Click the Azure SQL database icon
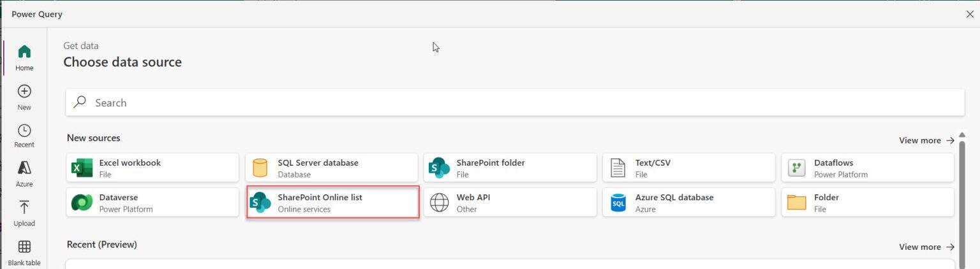The width and height of the screenshot is (980, 269). [x=618, y=202]
